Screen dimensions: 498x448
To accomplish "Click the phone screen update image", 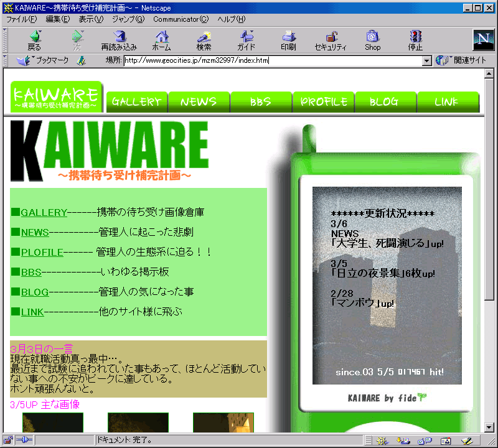I will point(387,286).
